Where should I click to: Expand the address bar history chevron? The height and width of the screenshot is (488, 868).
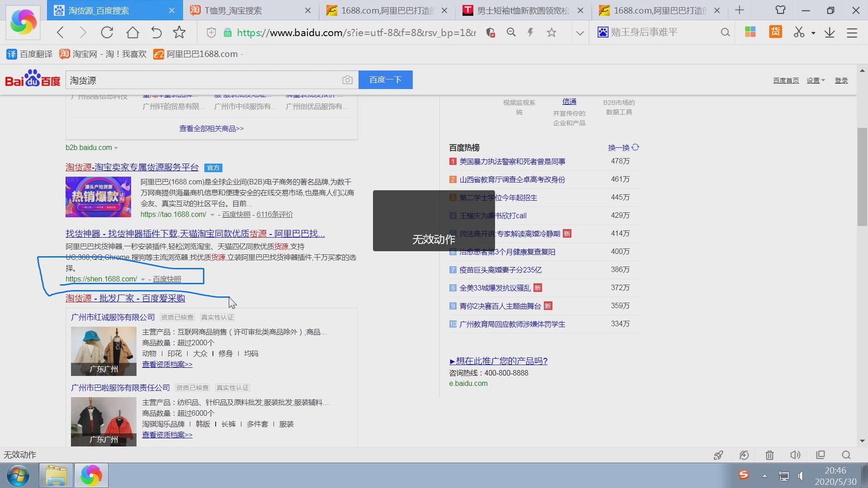[580, 32]
